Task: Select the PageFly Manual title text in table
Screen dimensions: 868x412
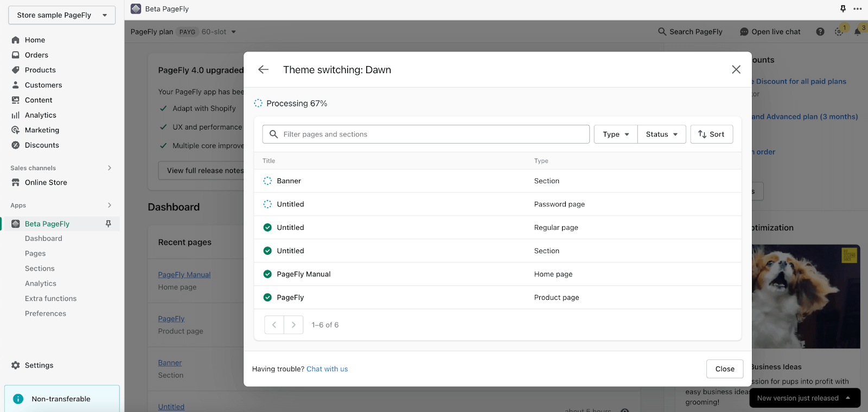Action: (304, 274)
